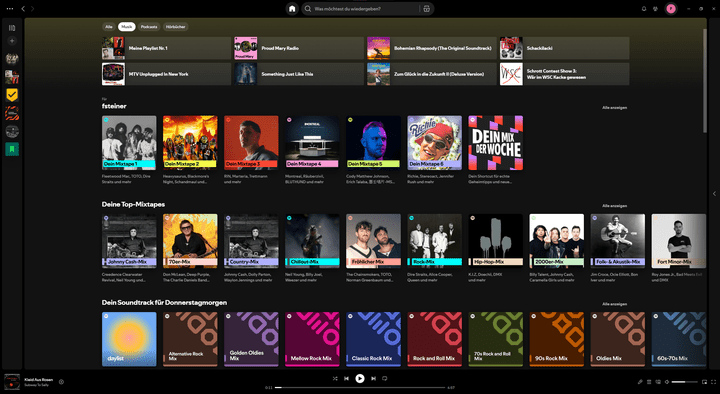Open the yellow checkmark sidebar item

(x=12, y=95)
